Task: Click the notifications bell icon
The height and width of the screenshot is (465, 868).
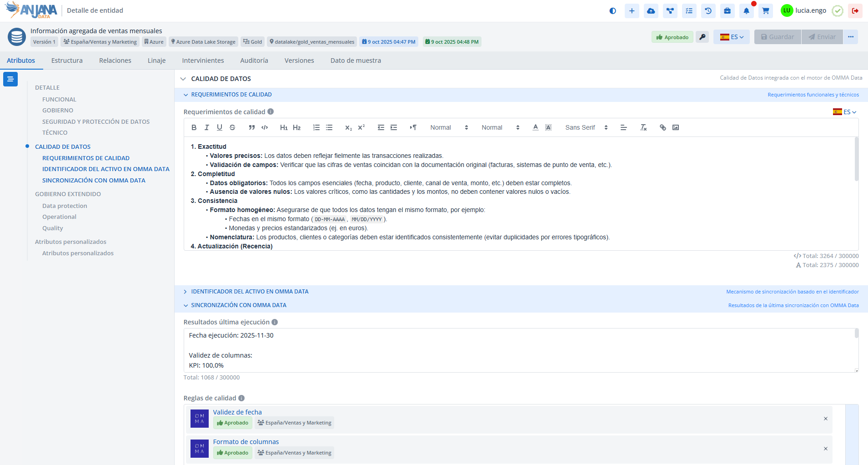Action: (746, 11)
